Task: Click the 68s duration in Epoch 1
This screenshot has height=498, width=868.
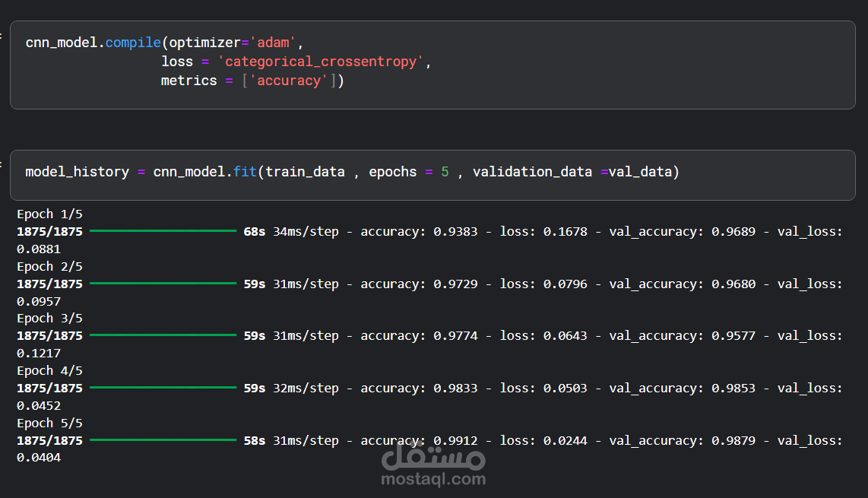Action: pos(255,232)
